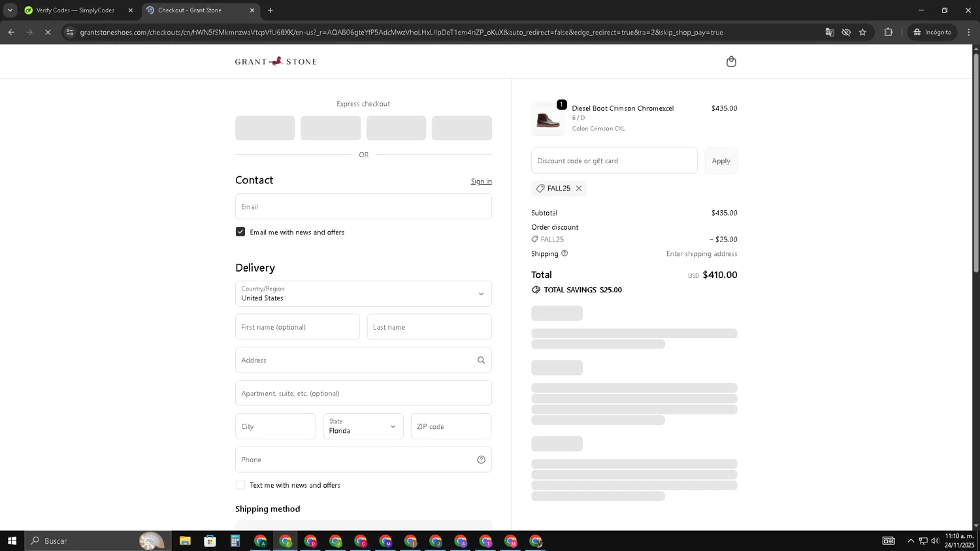Image resolution: width=980 pixels, height=551 pixels.
Task: Open Chrome profile I taskbar icon
Action: coord(410,541)
